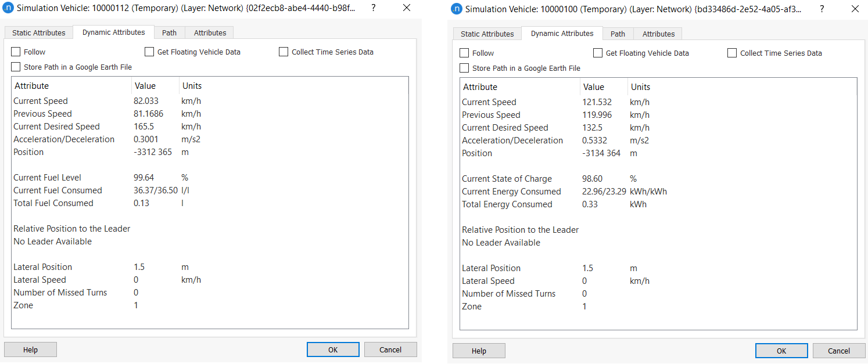Click the question mark help icon in left dialog
This screenshot has height=364, width=868.
point(373,8)
